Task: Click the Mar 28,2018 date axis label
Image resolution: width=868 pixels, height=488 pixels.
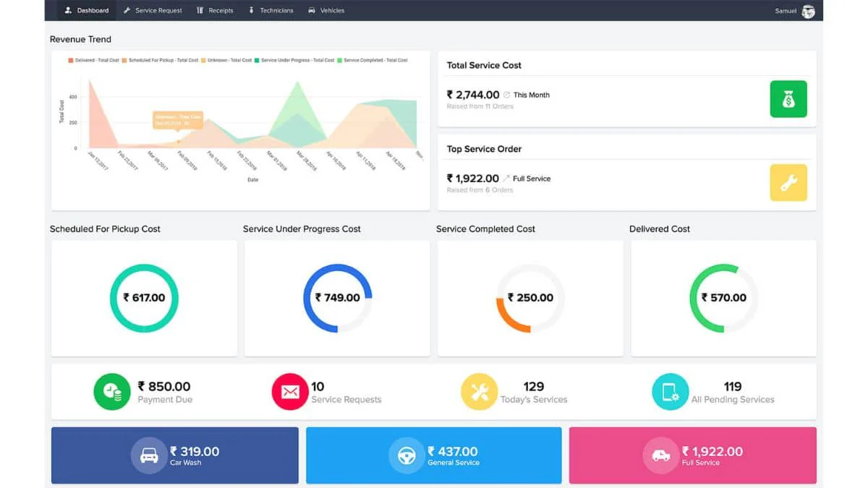Action: [x=306, y=160]
